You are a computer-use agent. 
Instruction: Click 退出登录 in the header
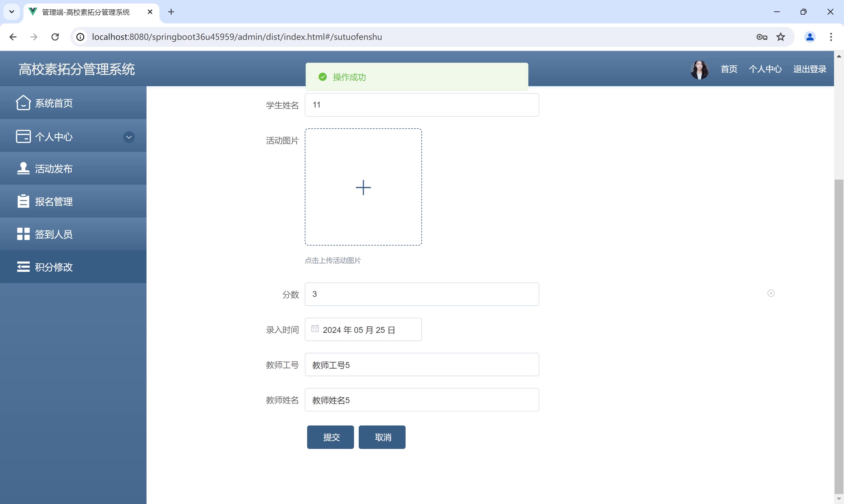809,69
